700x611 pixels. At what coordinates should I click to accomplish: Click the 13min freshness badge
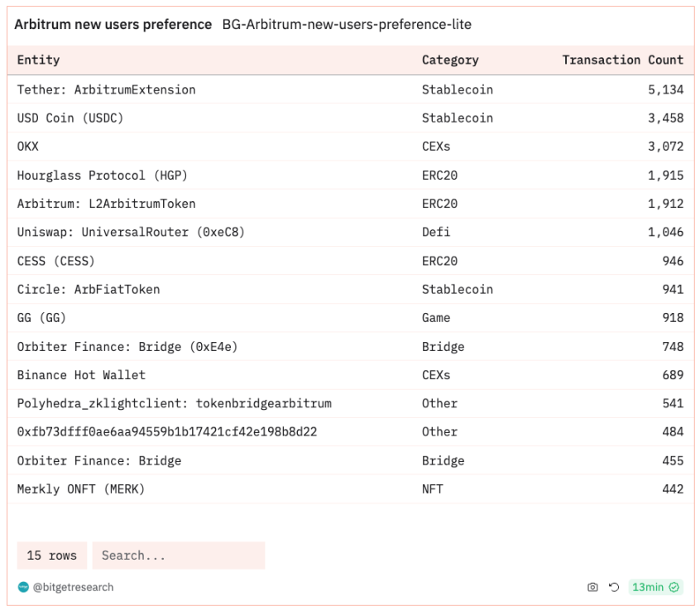[656, 587]
